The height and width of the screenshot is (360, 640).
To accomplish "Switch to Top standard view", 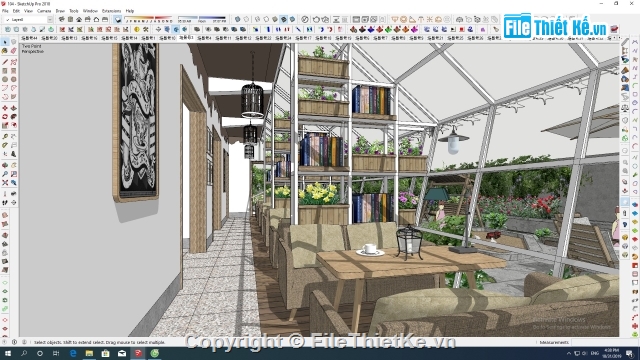I will pos(70,19).
